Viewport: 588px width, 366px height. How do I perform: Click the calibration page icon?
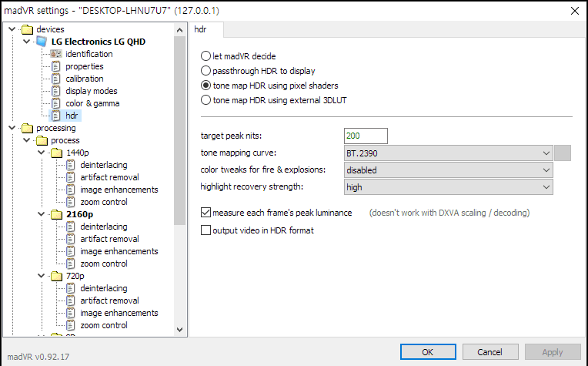pos(55,79)
